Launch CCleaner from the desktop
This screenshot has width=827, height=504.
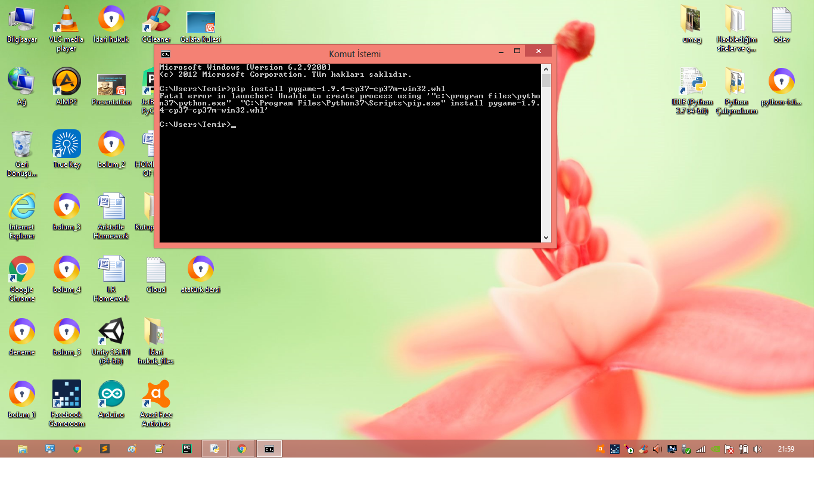156,24
